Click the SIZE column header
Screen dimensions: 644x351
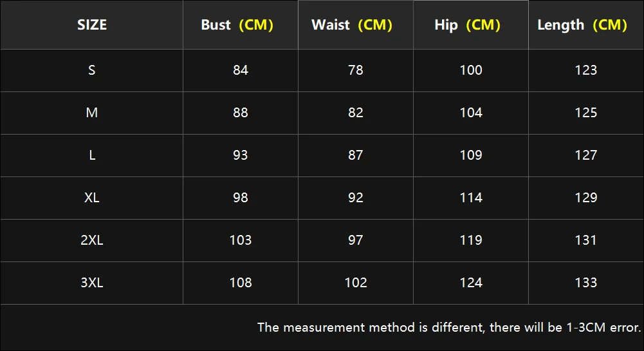pos(92,25)
